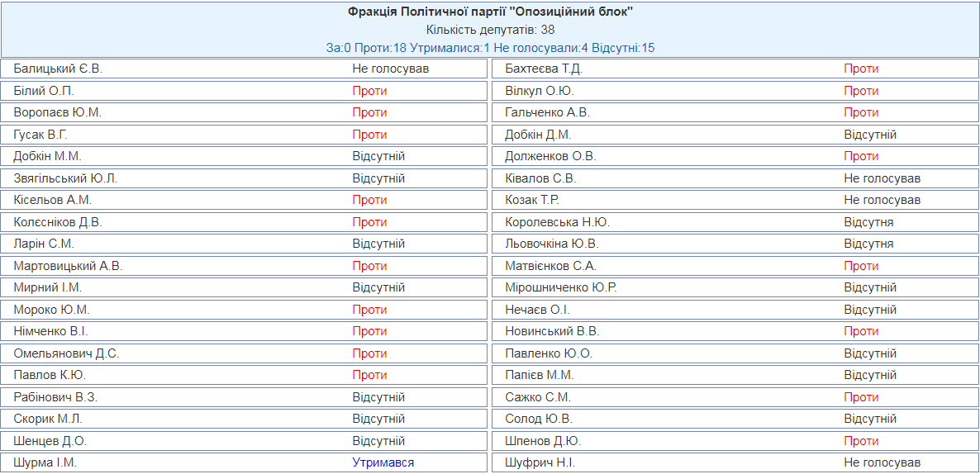The height and width of the screenshot is (474, 980).
Task: Select the name Мартовицький А.В.
Action: pos(68,266)
